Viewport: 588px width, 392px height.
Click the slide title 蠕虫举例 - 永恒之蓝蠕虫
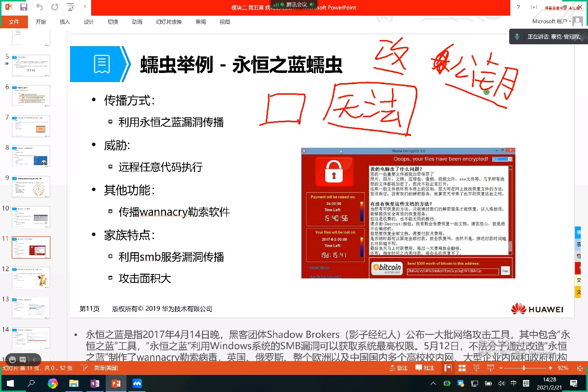241,65
